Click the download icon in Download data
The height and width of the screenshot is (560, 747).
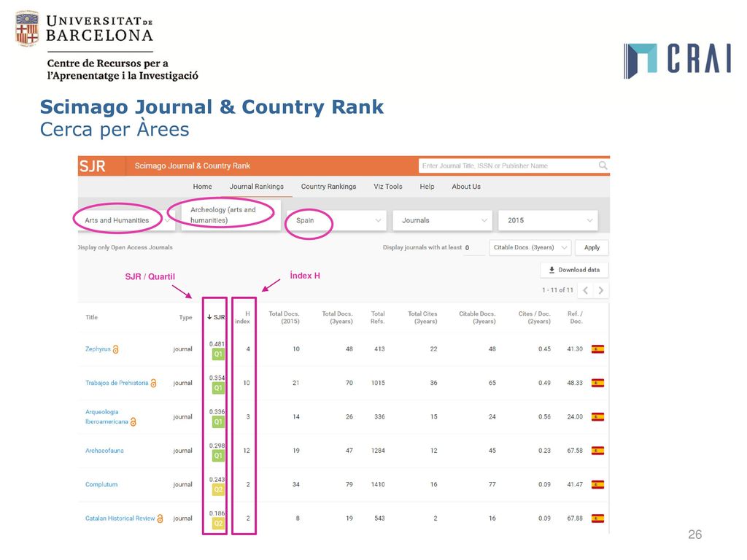click(551, 270)
